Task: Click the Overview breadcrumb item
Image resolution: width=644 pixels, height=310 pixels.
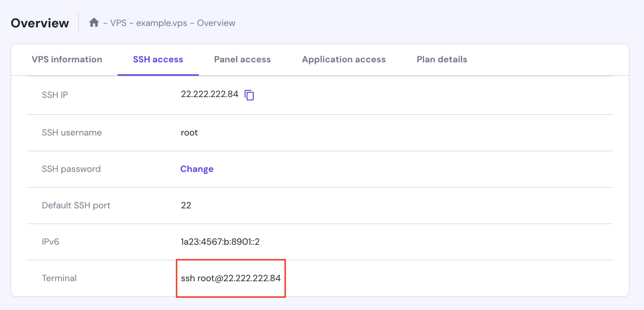Action: [x=216, y=23]
